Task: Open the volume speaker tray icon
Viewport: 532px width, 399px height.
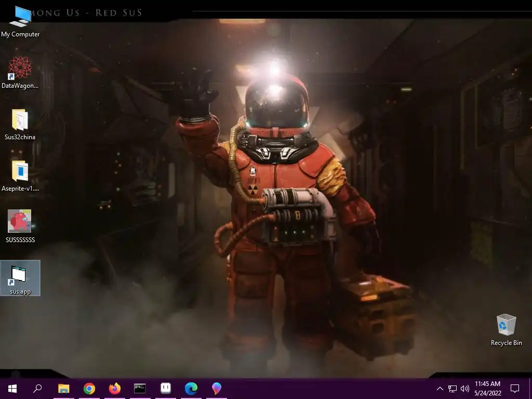Action: (465, 389)
